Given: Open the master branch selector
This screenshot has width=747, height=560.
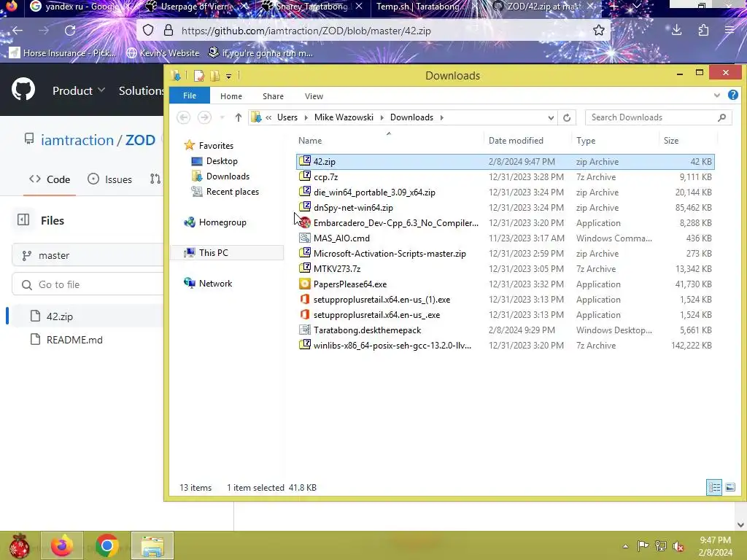Looking at the screenshot, I should [x=88, y=255].
